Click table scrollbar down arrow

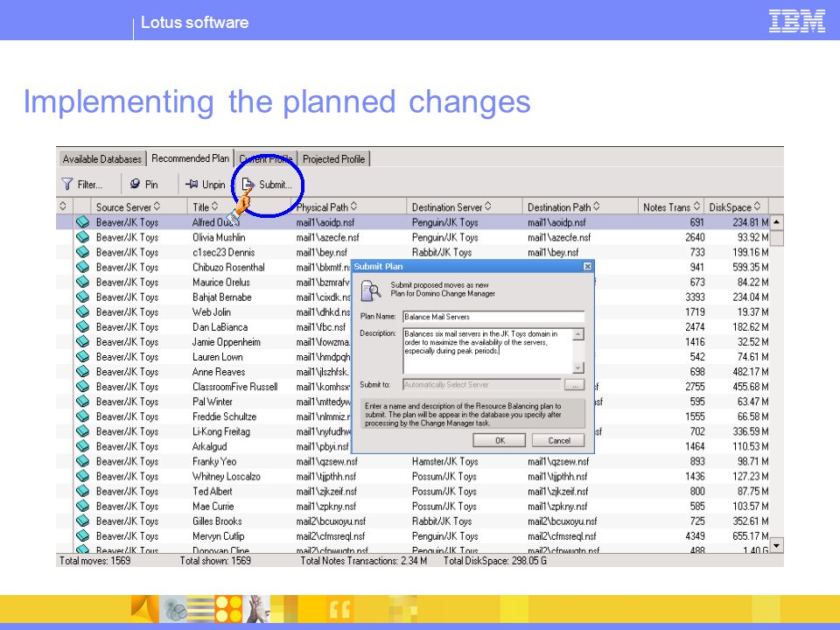776,545
